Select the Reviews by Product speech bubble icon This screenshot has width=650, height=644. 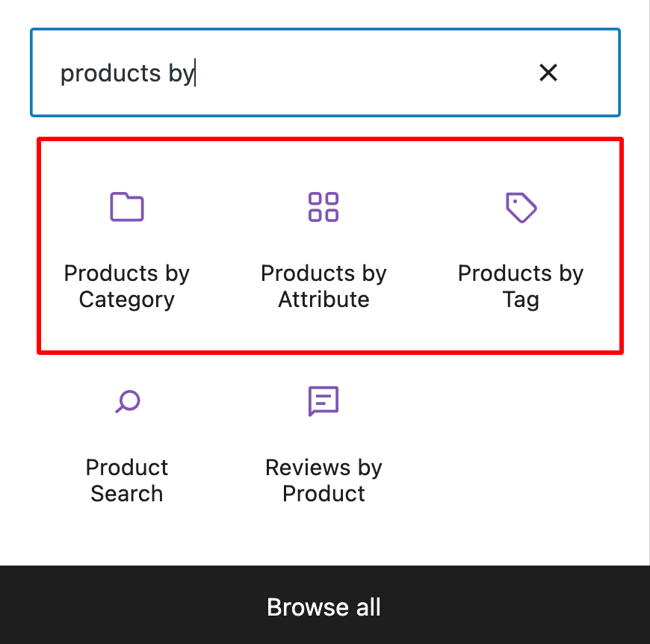coord(324,401)
